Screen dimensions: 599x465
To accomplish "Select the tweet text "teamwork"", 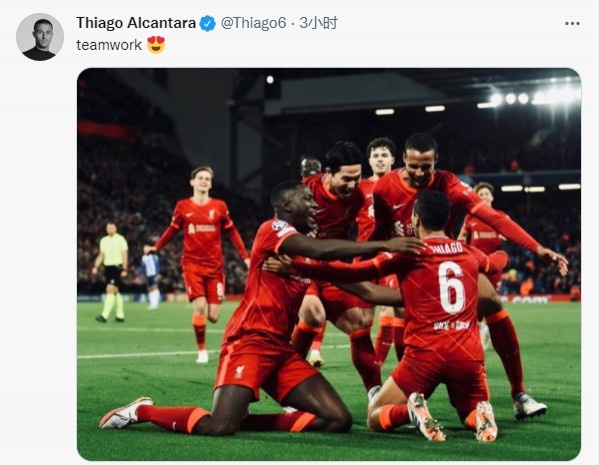I will point(109,45).
